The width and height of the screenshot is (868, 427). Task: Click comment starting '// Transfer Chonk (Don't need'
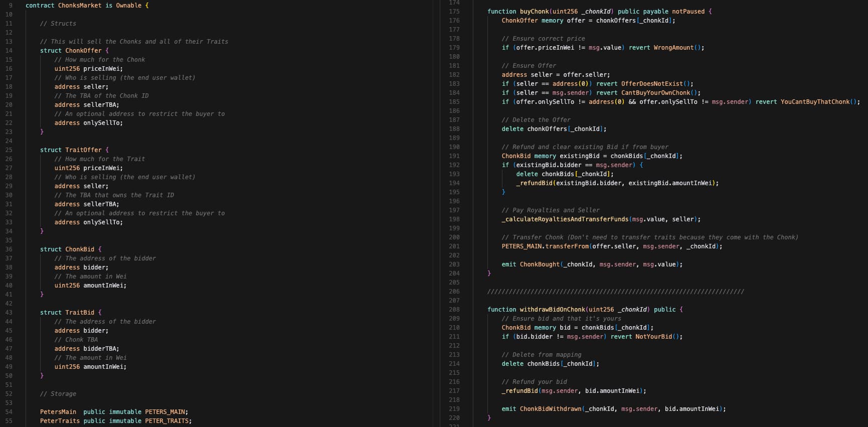click(650, 237)
